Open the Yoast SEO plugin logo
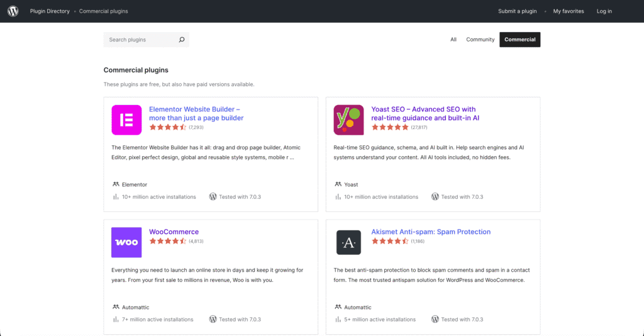 tap(348, 120)
